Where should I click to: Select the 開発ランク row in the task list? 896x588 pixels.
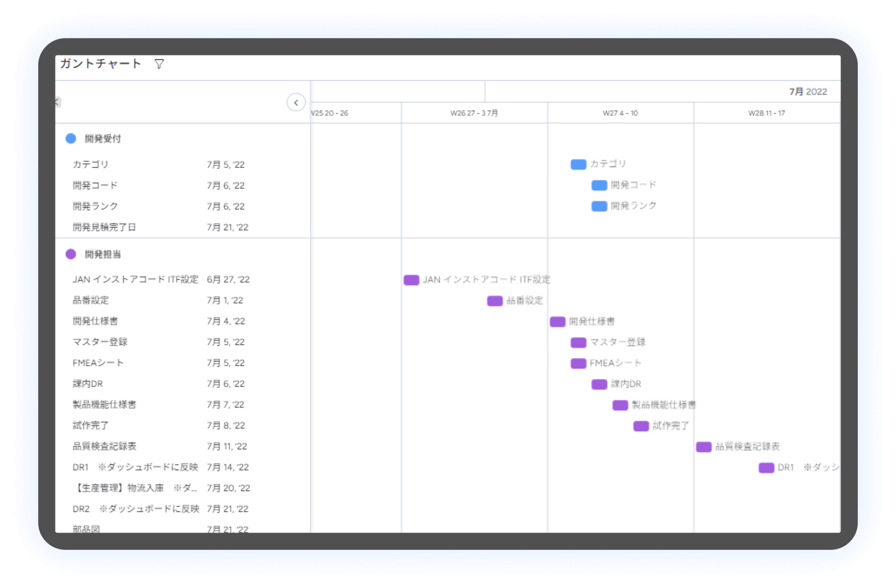coord(182,206)
